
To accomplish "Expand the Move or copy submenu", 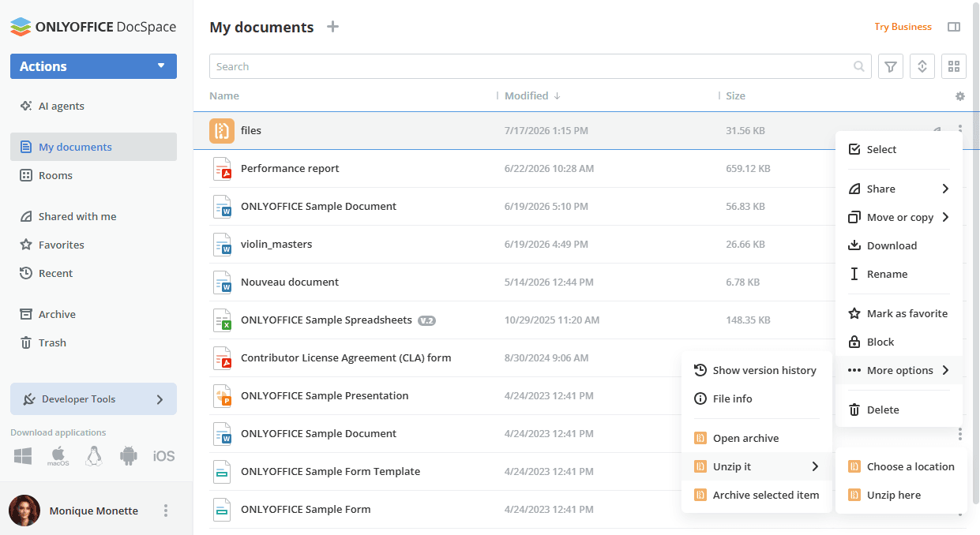I will [899, 217].
